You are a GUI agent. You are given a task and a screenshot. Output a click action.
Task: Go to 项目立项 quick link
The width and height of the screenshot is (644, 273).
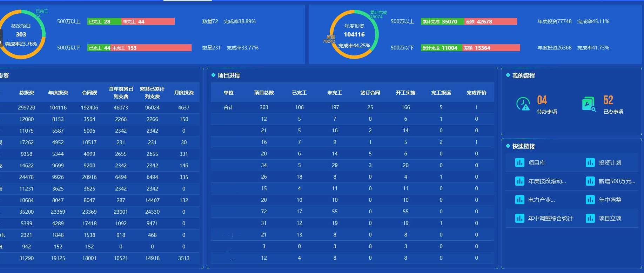click(x=610, y=219)
